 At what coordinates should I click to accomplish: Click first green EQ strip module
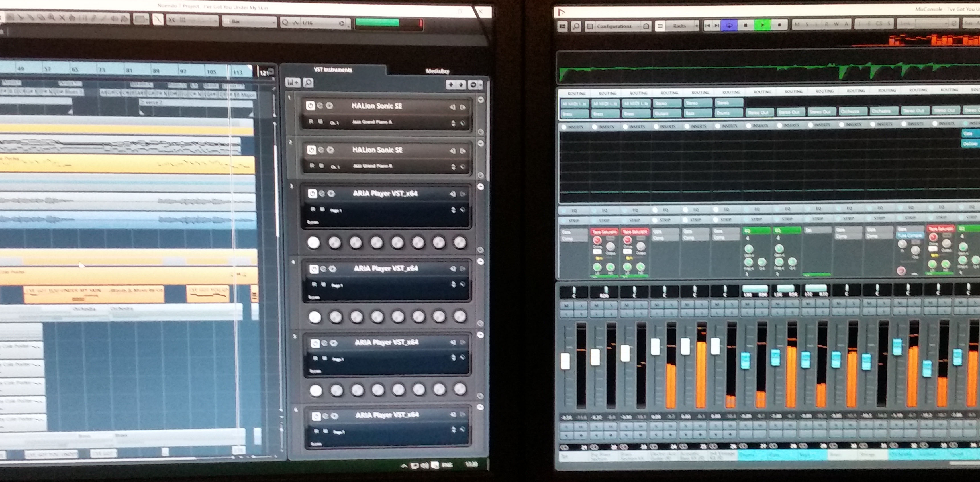756,230
